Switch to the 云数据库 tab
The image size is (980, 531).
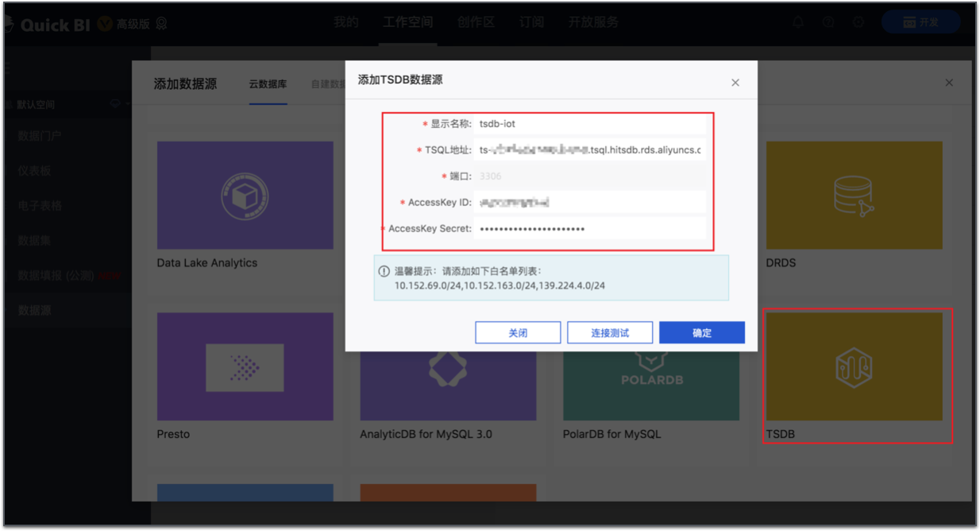268,83
